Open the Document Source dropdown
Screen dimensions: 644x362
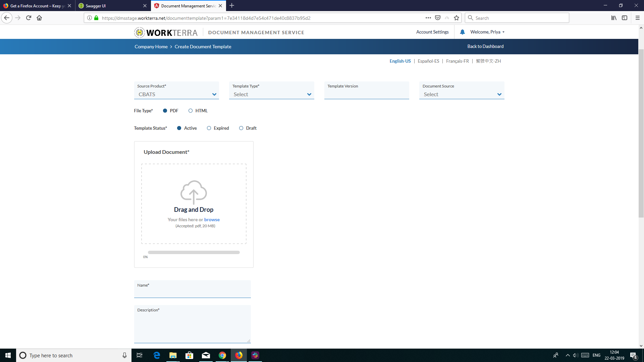coord(462,90)
